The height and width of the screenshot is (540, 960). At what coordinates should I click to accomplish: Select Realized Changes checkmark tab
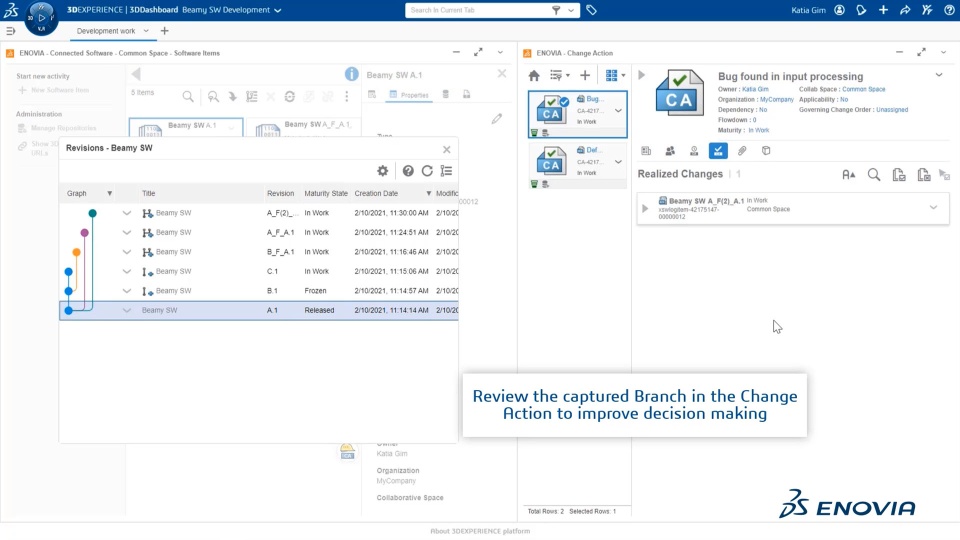(x=718, y=151)
